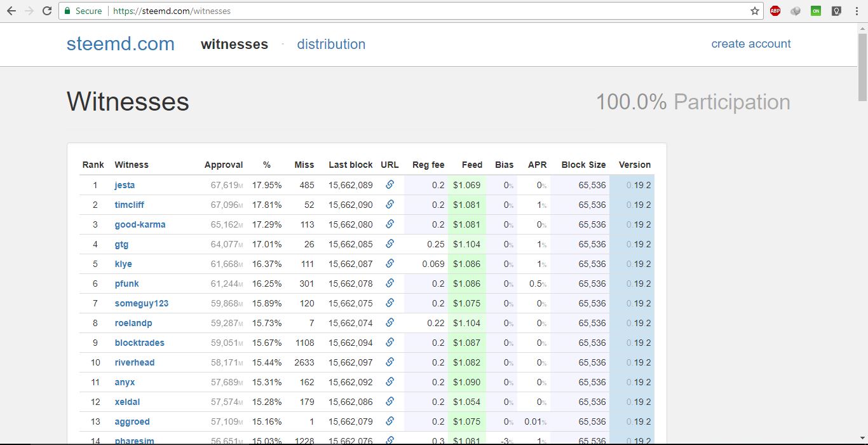Open witness timcliff's profile
Screen dimensions: 868x445
130,205
